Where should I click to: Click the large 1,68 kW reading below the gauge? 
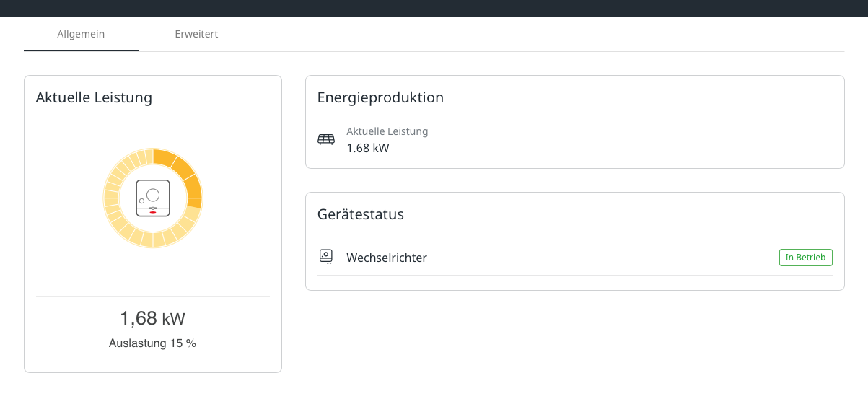[152, 318]
